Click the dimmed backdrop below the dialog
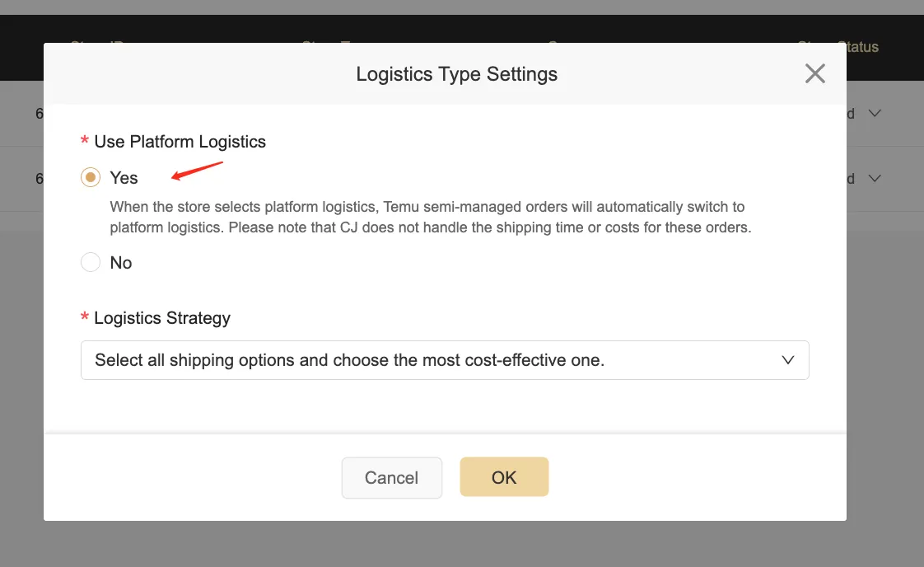The height and width of the screenshot is (567, 924). 461,544
